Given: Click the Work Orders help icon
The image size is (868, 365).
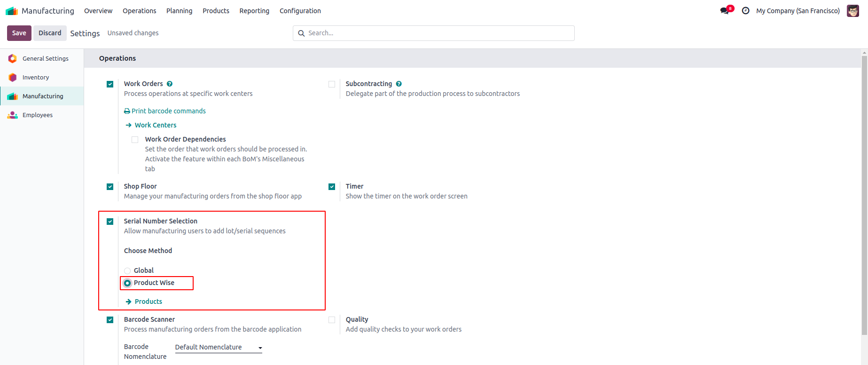Looking at the screenshot, I should [x=170, y=84].
